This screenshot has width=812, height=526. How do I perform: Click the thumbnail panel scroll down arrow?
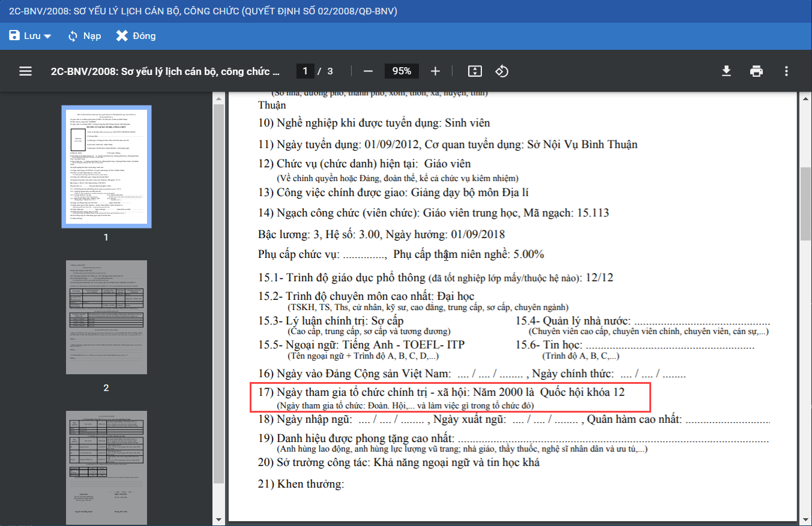coord(218,519)
